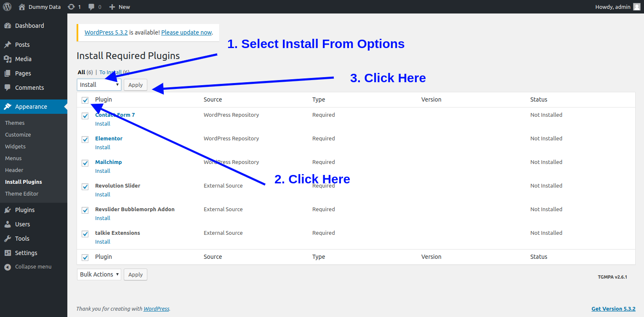Click the bottom Apply button

136,274
